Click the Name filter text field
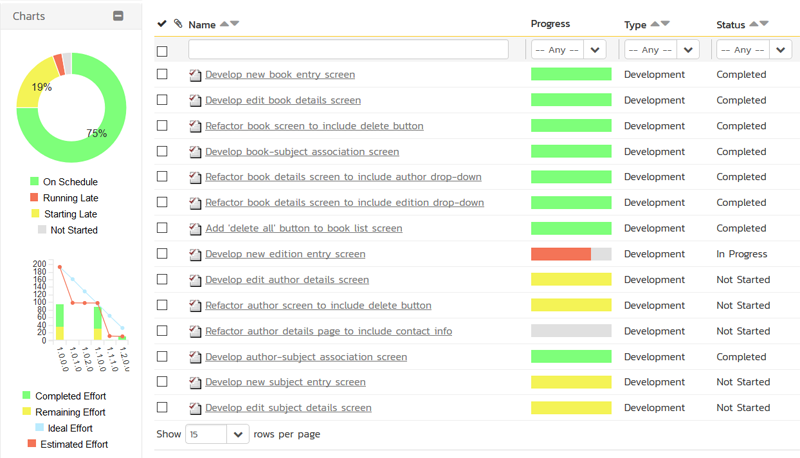 pos(348,49)
